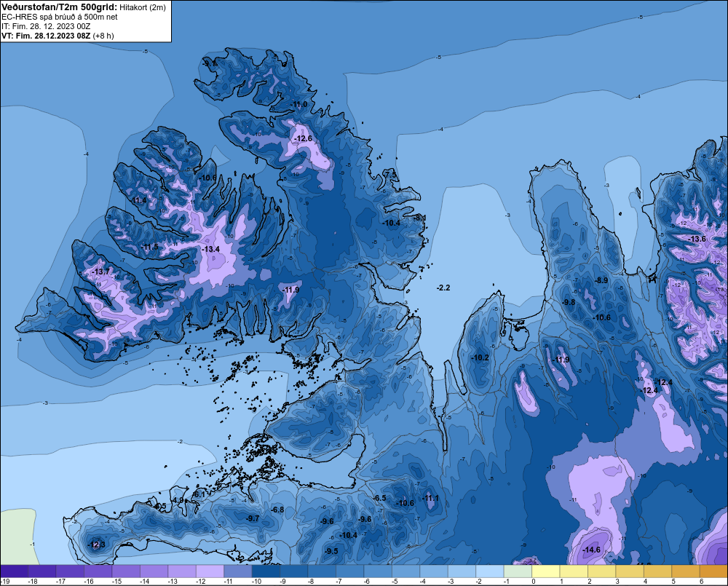Click the '-5' legend scale label
This screenshot has height=586, width=728.
click(395, 582)
